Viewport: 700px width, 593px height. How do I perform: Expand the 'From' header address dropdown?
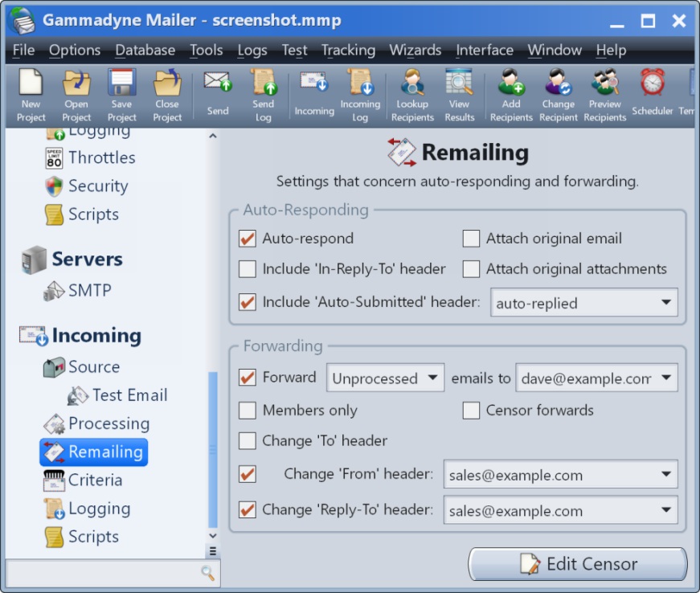coord(561,474)
